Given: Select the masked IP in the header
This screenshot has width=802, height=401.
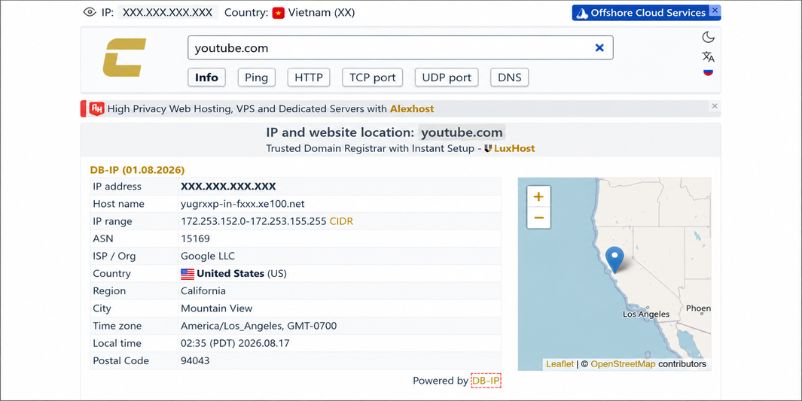Looking at the screenshot, I should click(x=168, y=13).
